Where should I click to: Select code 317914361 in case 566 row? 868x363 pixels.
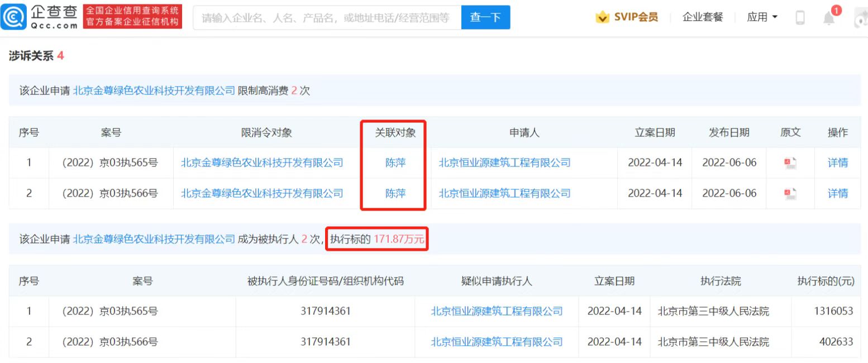[x=325, y=341]
